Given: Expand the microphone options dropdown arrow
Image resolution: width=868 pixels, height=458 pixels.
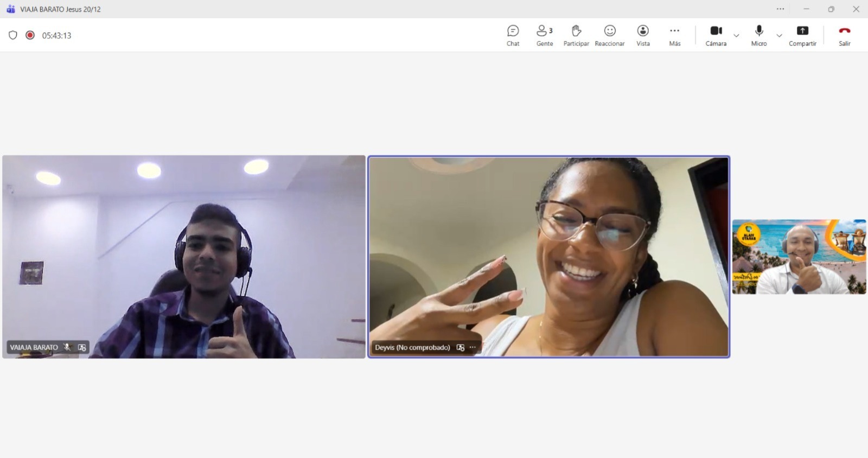Looking at the screenshot, I should tap(779, 36).
